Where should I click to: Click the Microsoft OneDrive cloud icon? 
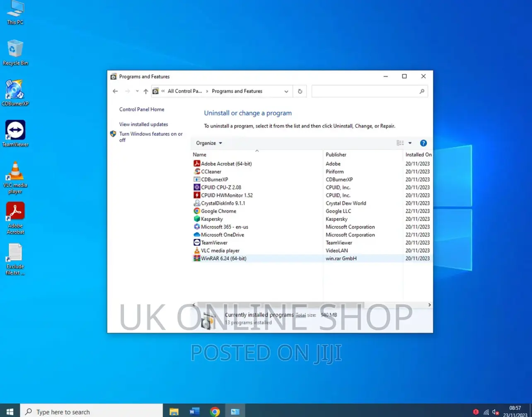click(197, 234)
